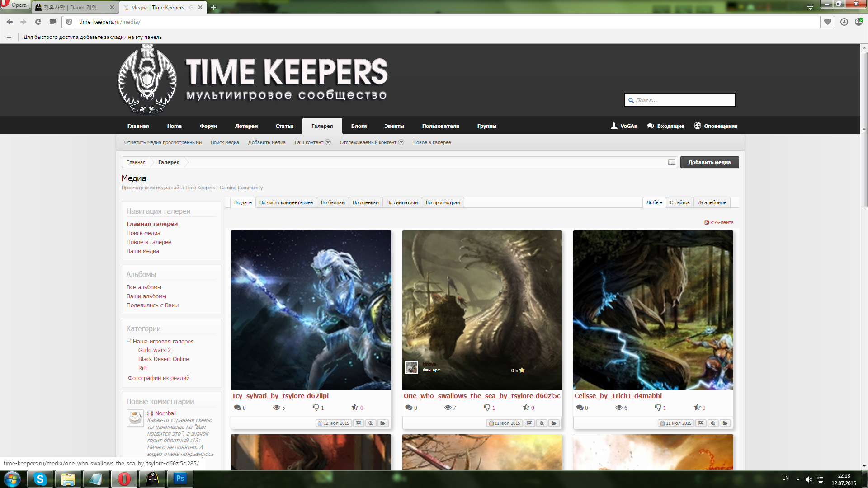Open a new browser tab with plus
Image resolution: width=868 pixels, height=488 pixels.
[213, 7]
